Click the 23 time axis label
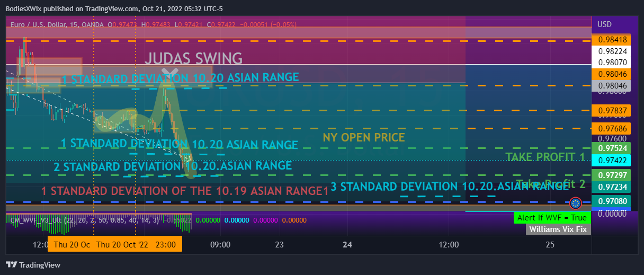 280,244
